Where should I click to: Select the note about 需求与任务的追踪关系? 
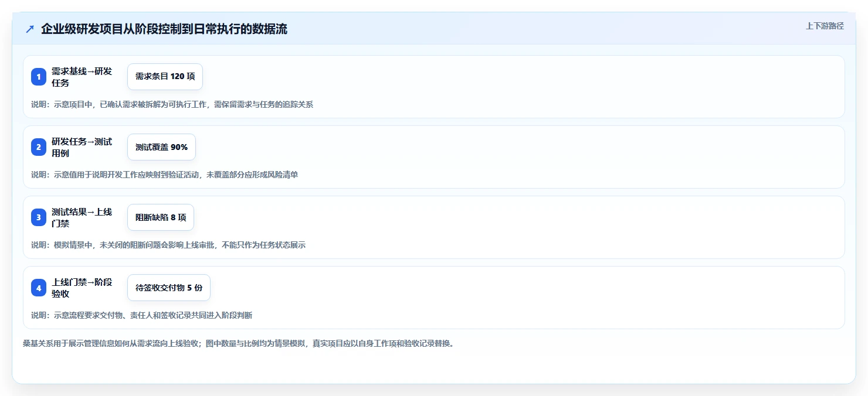coord(172,104)
